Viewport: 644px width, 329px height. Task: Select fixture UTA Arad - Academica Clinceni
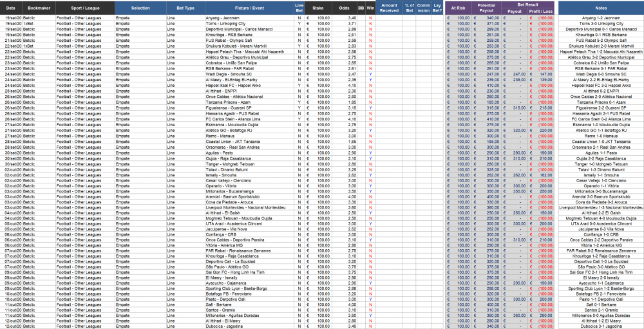250,224
